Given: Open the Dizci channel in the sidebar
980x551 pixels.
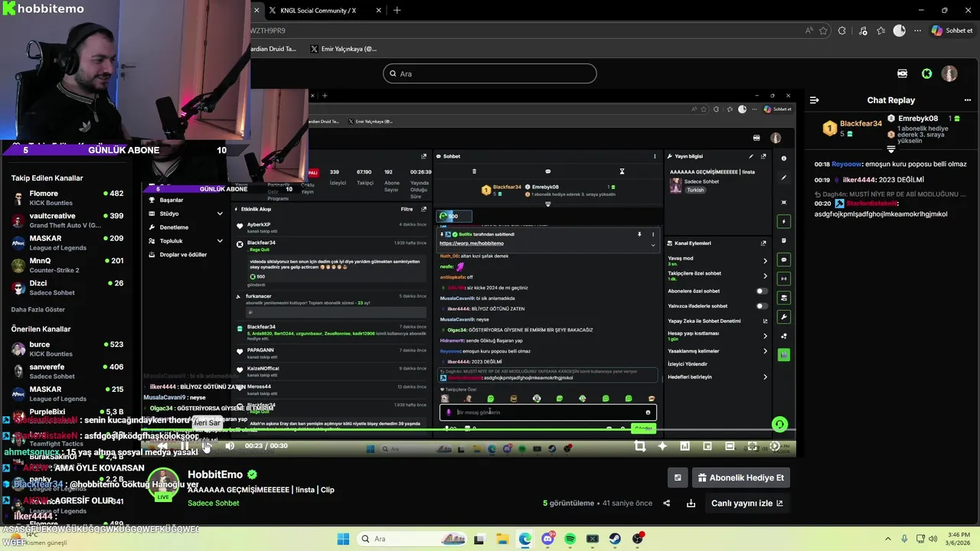Looking at the screenshot, I should pyautogui.click(x=67, y=288).
